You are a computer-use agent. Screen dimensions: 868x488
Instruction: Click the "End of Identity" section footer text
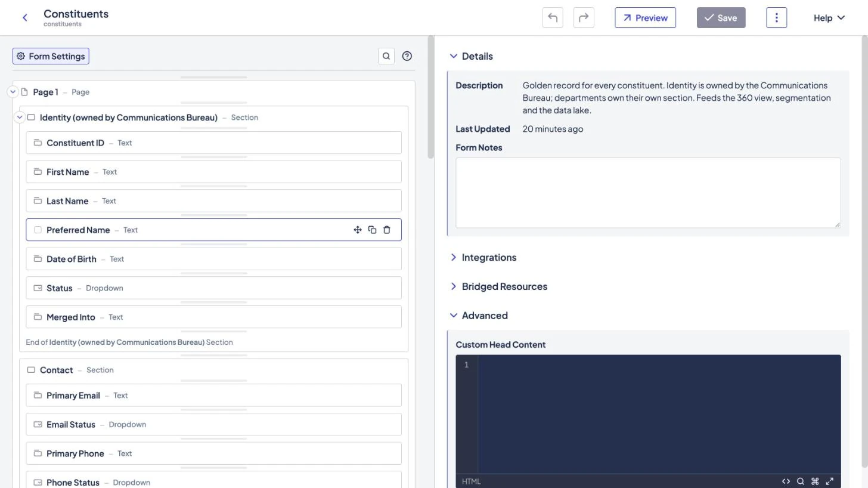tap(129, 342)
